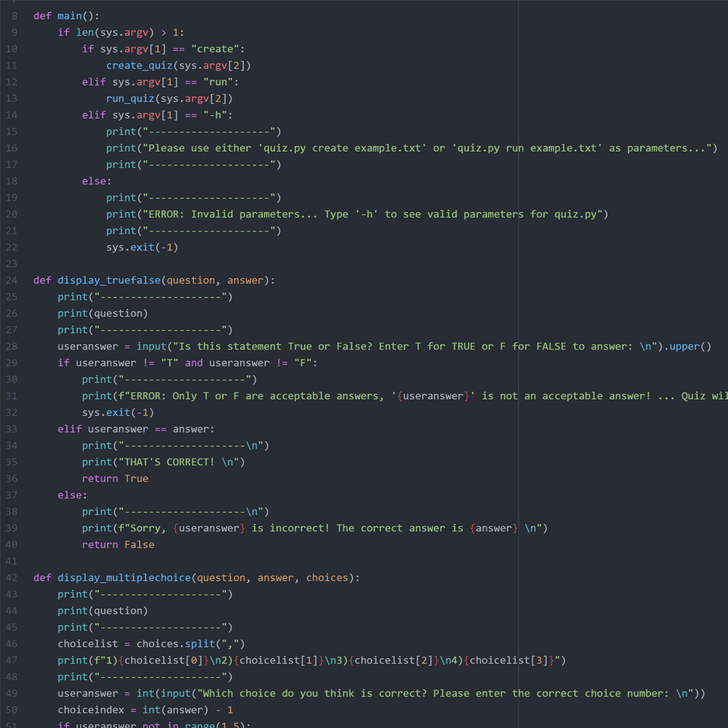Click 'return True' on line 36

pyautogui.click(x=115, y=479)
